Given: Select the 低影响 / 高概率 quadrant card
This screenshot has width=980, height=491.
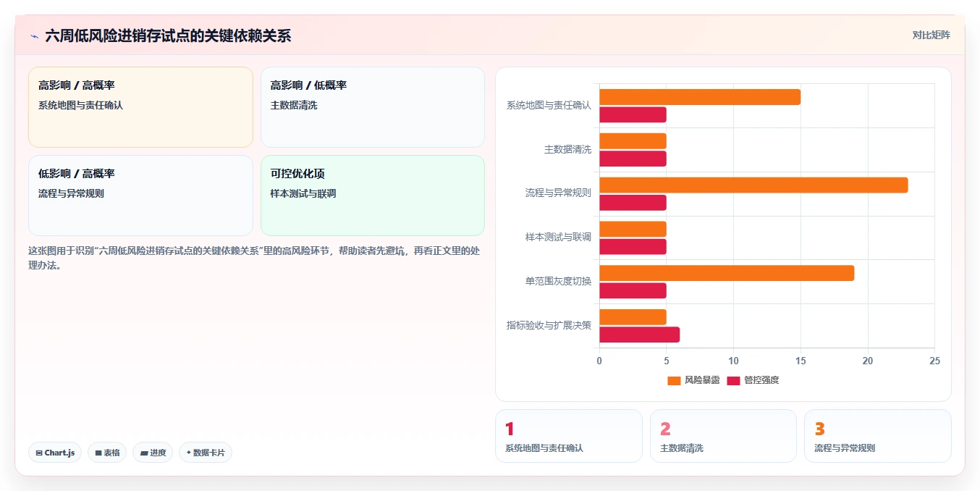Looking at the screenshot, I should [140, 196].
